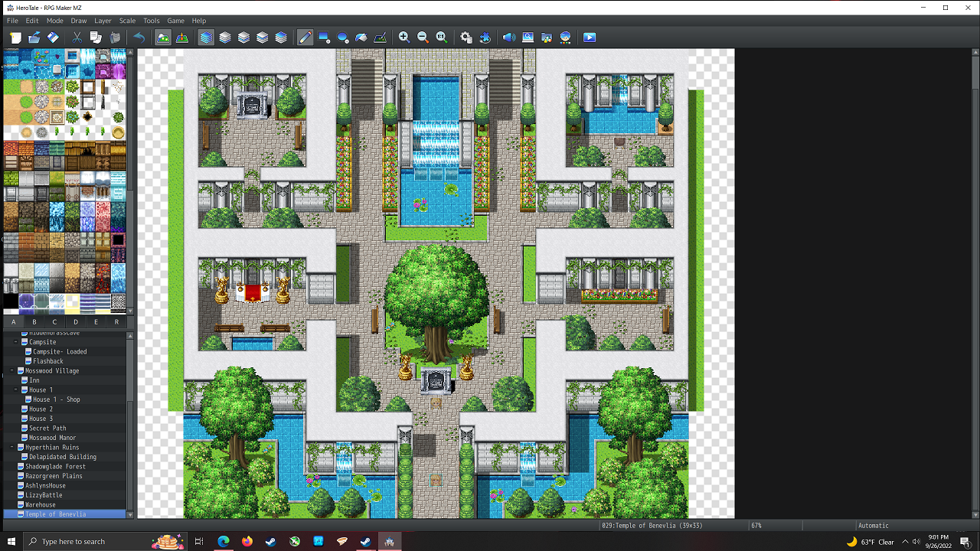
Task: Open the Scale menu
Action: (x=127, y=21)
